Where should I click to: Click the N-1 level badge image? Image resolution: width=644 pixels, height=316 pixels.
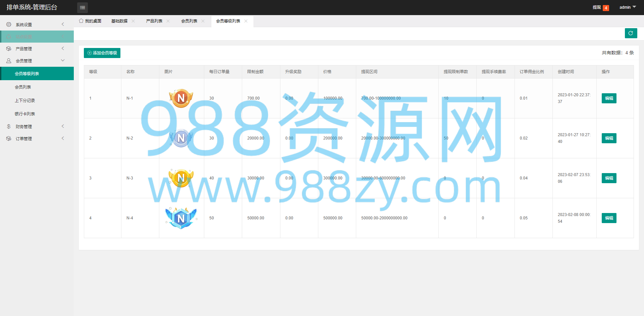(x=181, y=98)
